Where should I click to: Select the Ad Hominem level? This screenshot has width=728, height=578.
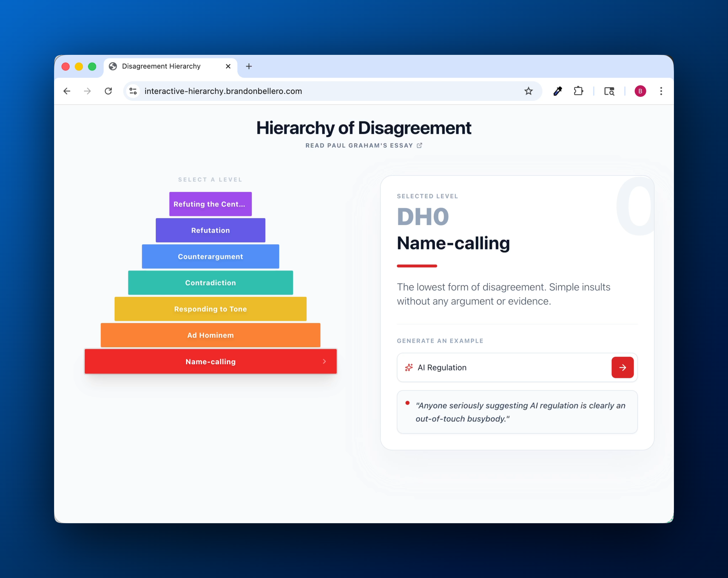point(210,335)
